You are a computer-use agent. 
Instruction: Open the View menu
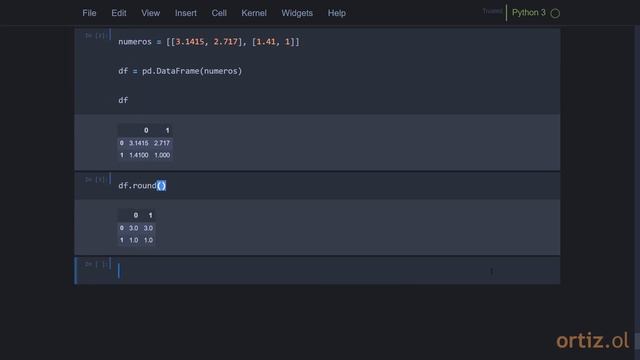(151, 13)
